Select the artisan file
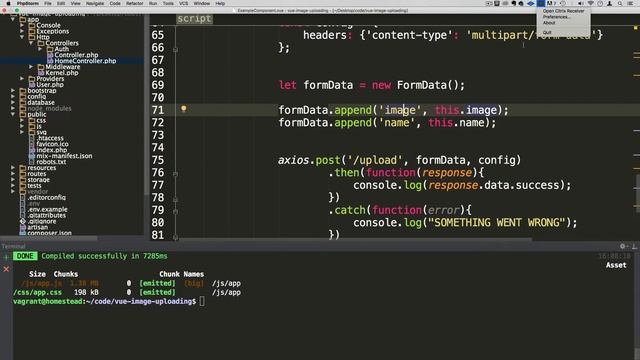Image resolution: width=640 pixels, height=360 pixels. pyautogui.click(x=38, y=227)
